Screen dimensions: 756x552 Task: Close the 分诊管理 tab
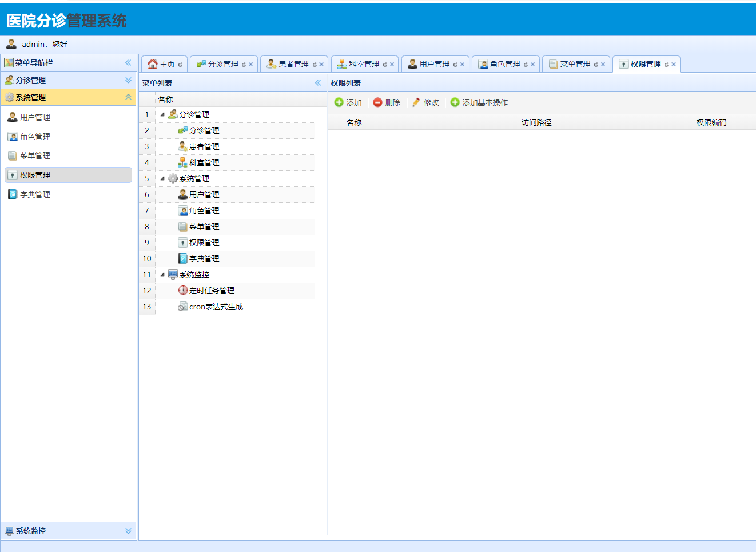(250, 65)
